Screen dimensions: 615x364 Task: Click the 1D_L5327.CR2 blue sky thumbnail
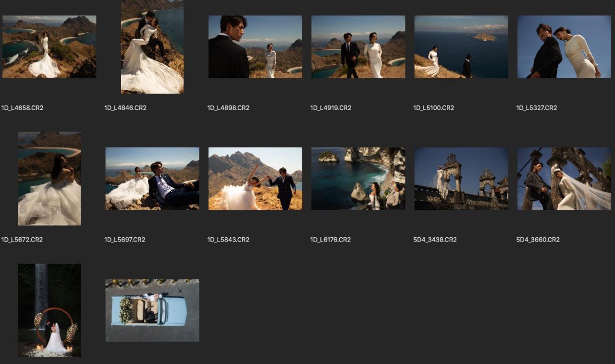564,47
